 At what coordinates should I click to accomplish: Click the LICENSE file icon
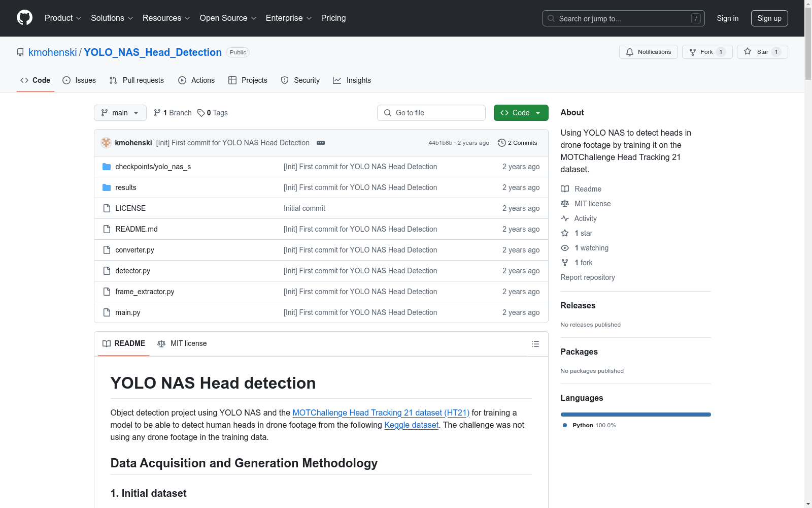pyautogui.click(x=107, y=208)
